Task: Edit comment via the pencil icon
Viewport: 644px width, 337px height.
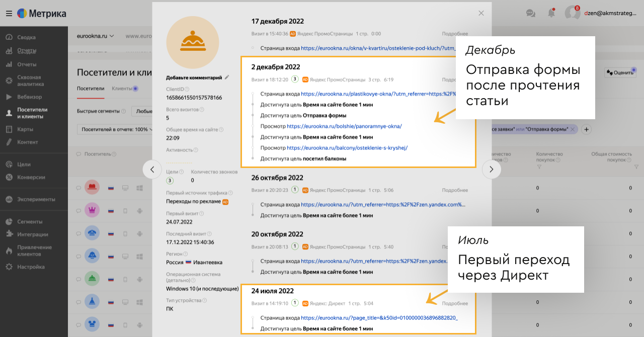Action: point(227,77)
